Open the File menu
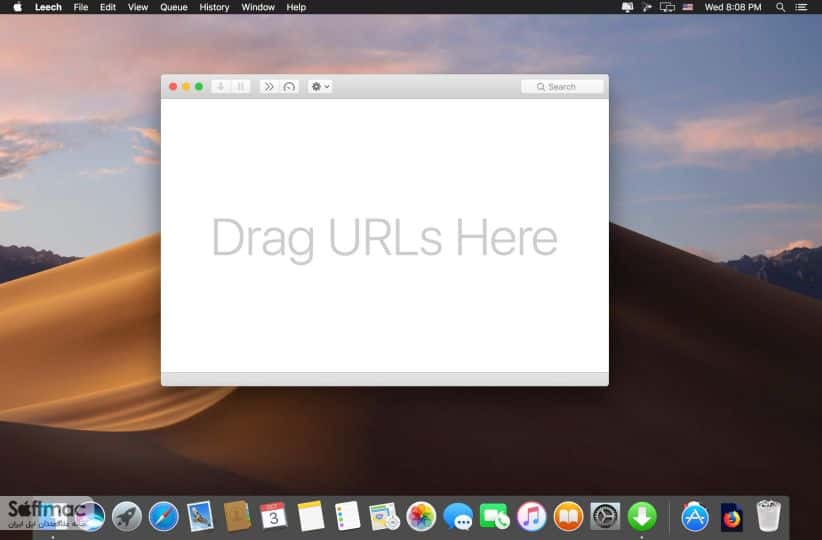 (x=81, y=7)
